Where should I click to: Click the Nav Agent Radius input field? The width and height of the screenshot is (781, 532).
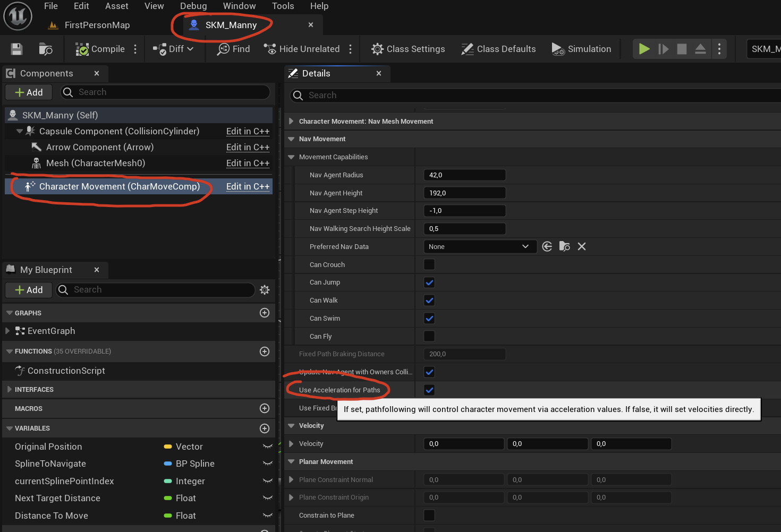pos(464,175)
